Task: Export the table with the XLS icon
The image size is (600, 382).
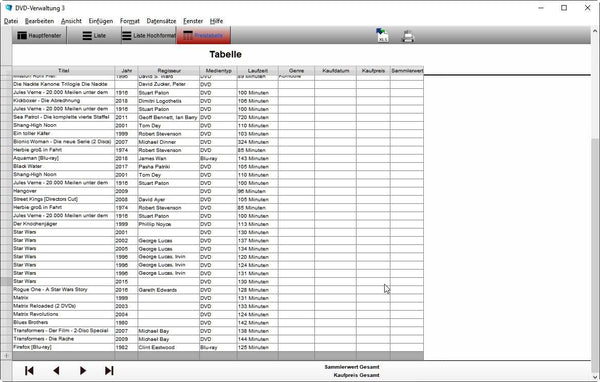Action: [382, 35]
